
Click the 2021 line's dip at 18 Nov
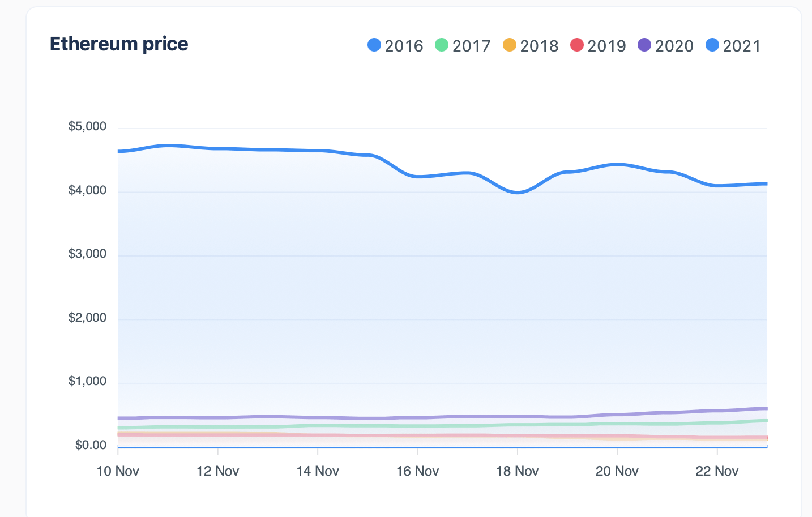point(517,193)
